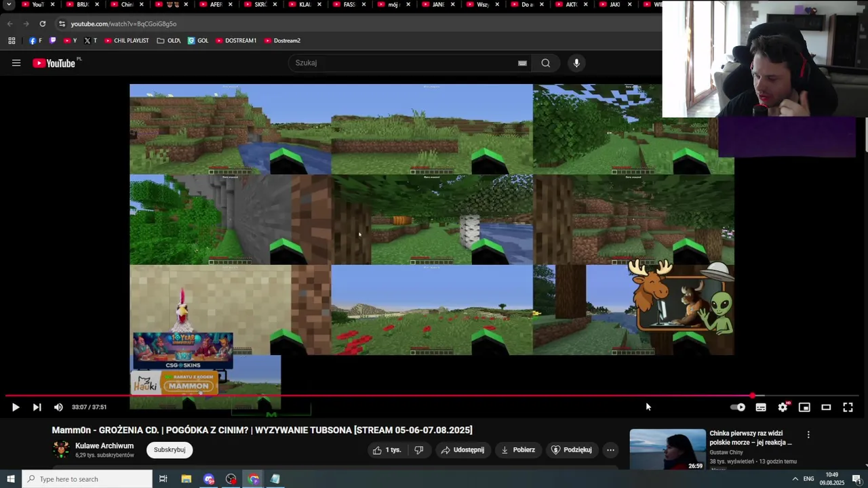Viewport: 868px width, 488px height.
Task: Subscribe with the Subskrybuj button
Action: coord(170,450)
